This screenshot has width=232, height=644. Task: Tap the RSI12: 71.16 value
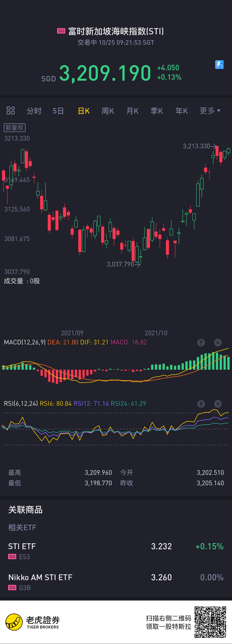[x=91, y=404]
